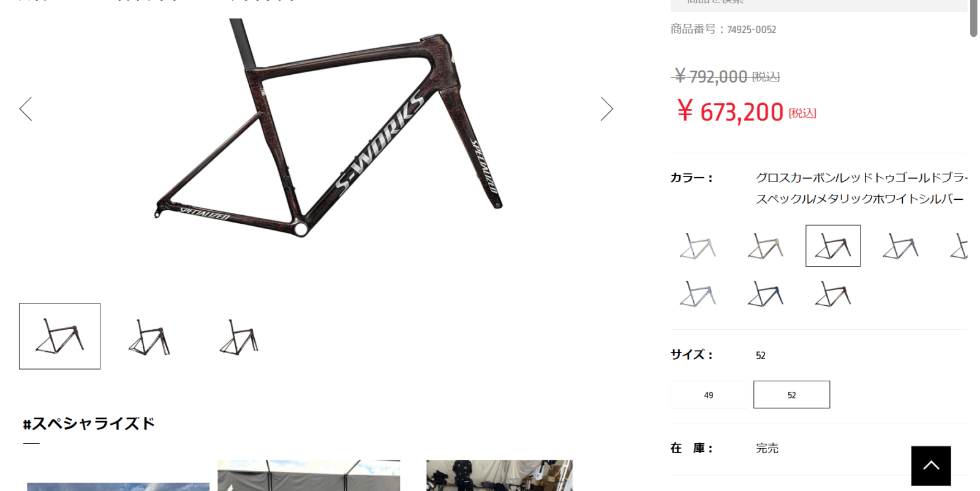Choose the first color variant in bottom row
The image size is (980, 491).
698,294
